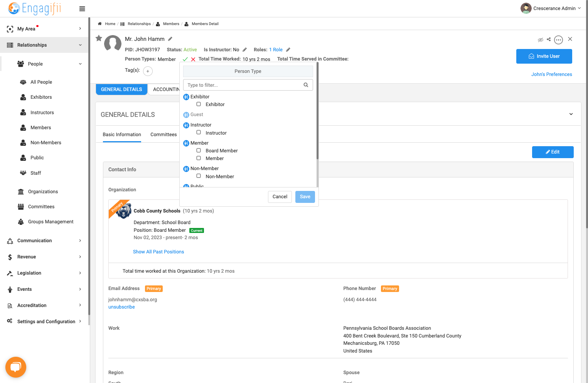
Task: Click the Type to filter field
Action: point(248,85)
